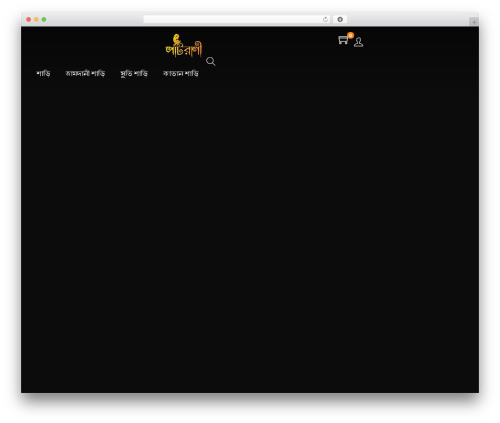Close the window with the red button
The height and width of the screenshot is (423, 500).
(29, 19)
